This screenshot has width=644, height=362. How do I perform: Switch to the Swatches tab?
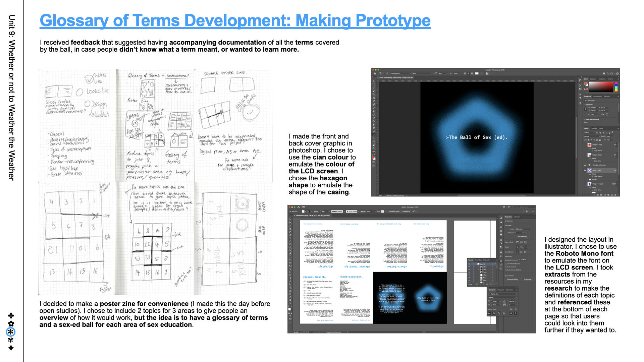point(593,79)
